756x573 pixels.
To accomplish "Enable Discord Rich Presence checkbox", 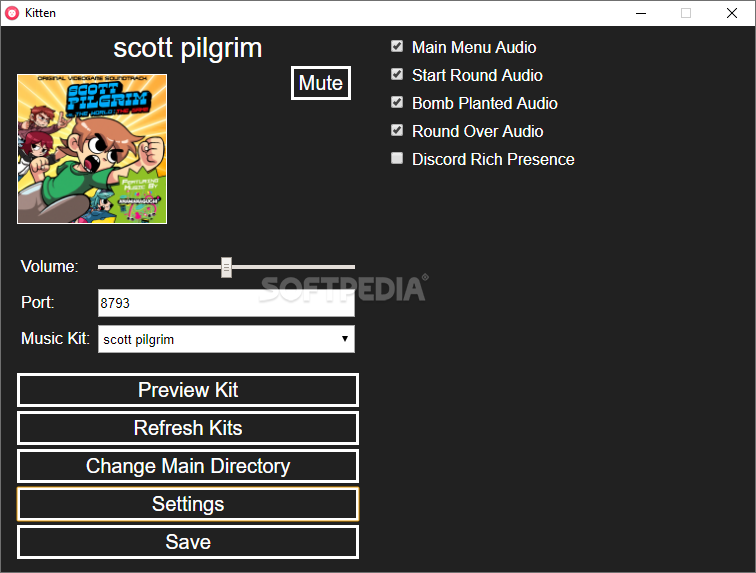I will 397,158.
